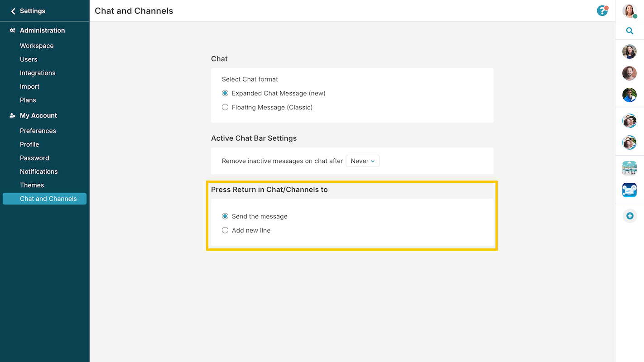Open Profile settings
The image size is (644, 362).
29,144
